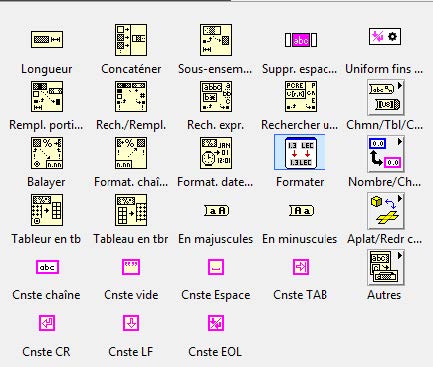The image size is (433, 367).
Task: Choose the Sous-ensemble de chaîne function
Action: click(216, 40)
